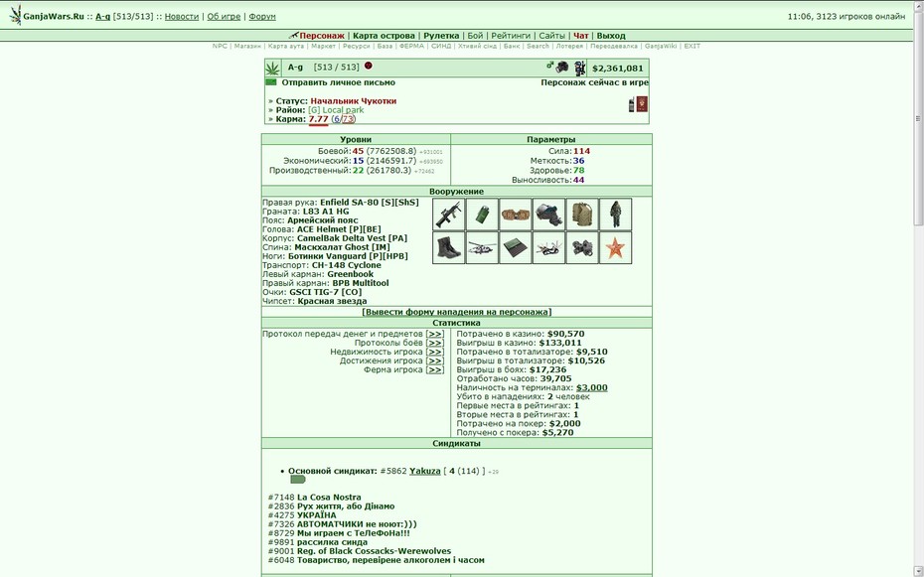
Task: Click the attack form output link
Action: pos(457,312)
